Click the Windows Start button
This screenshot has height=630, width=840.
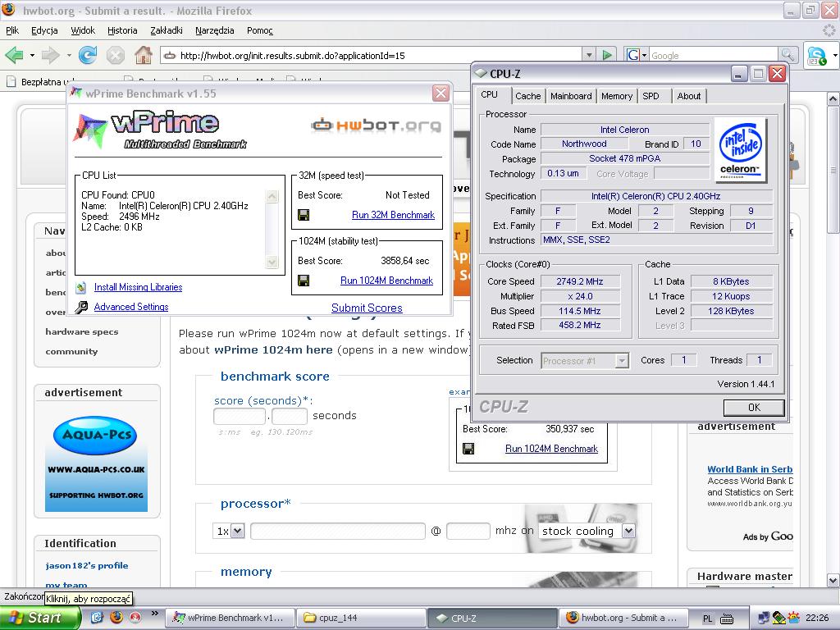[39, 618]
